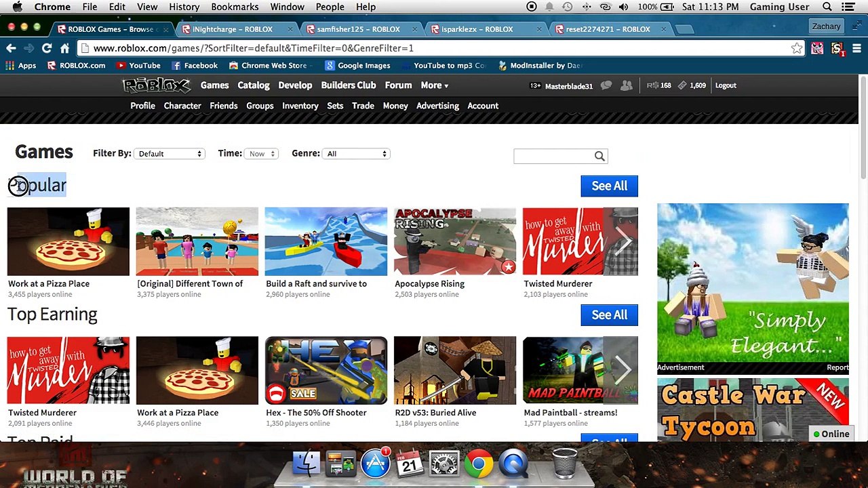Open the Apple menu

[18, 7]
